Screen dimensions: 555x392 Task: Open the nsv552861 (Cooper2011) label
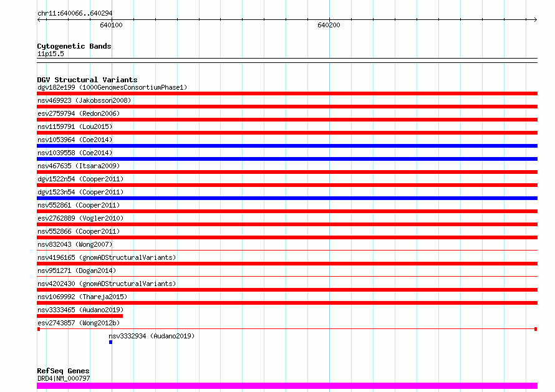pos(79,205)
